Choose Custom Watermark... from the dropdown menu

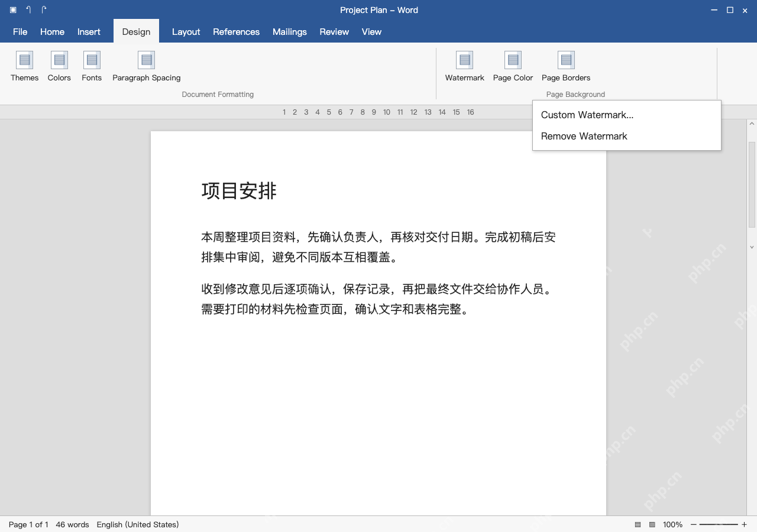627,115
